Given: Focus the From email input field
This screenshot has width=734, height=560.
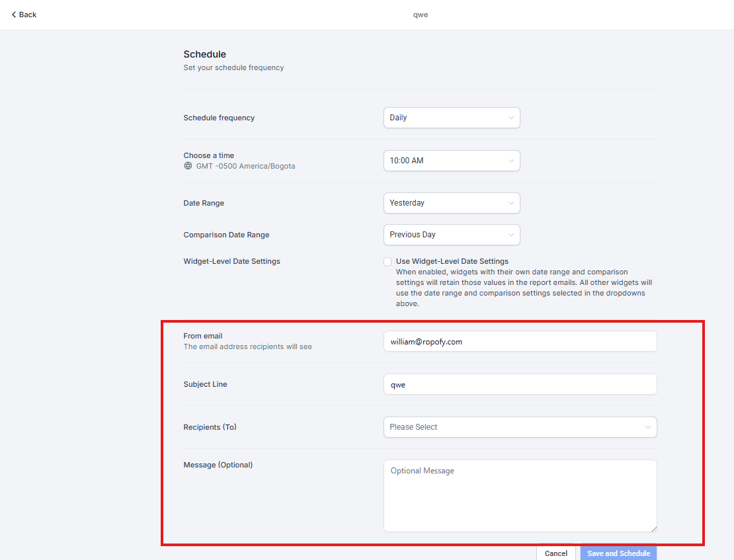Looking at the screenshot, I should (x=520, y=341).
